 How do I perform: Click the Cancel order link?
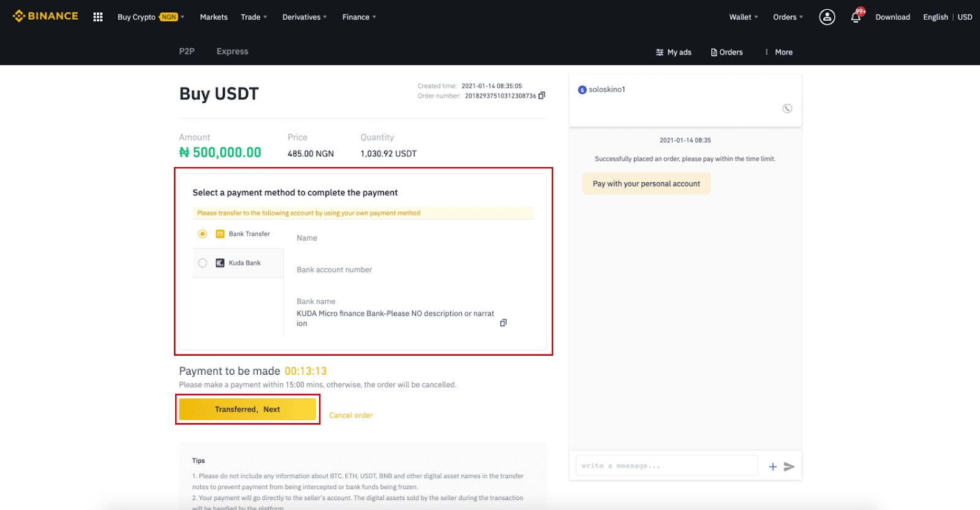[350, 415]
